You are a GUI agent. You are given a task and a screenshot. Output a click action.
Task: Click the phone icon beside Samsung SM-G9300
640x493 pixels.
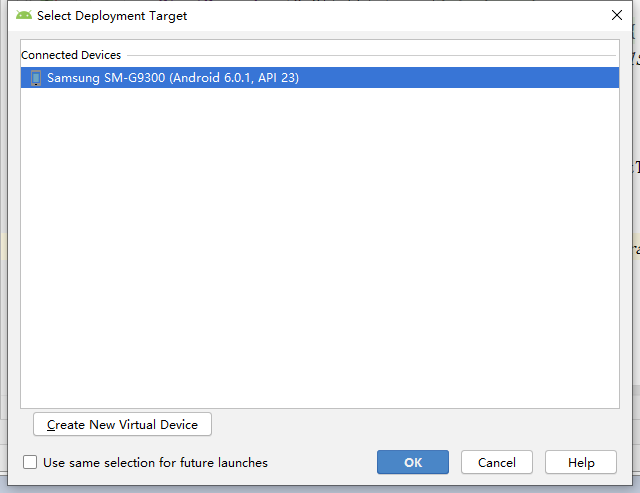pyautogui.click(x=35, y=78)
